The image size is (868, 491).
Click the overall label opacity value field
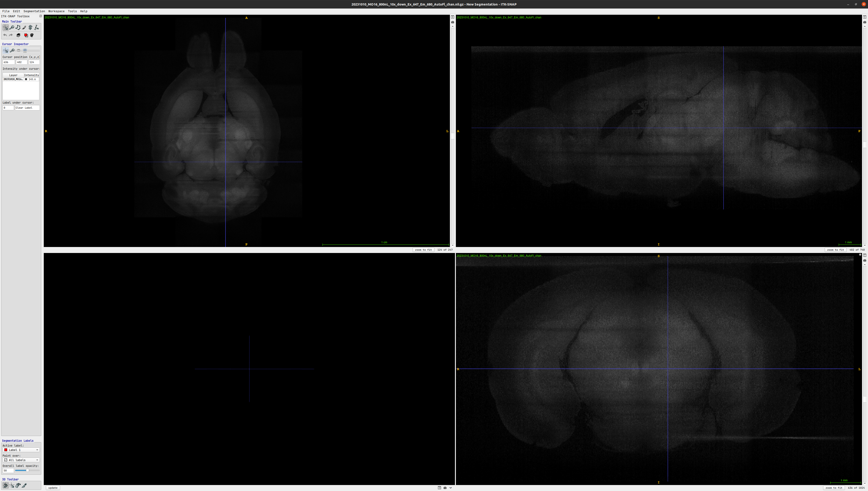click(8, 471)
